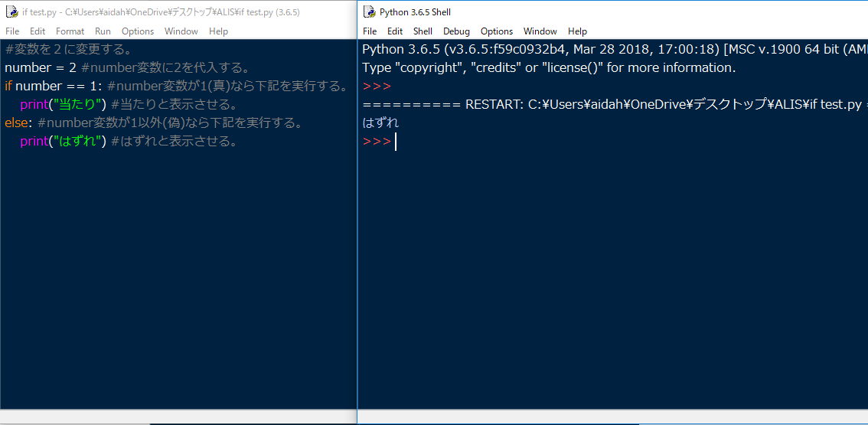Open the Help menu in the Python Shell

pyautogui.click(x=578, y=31)
